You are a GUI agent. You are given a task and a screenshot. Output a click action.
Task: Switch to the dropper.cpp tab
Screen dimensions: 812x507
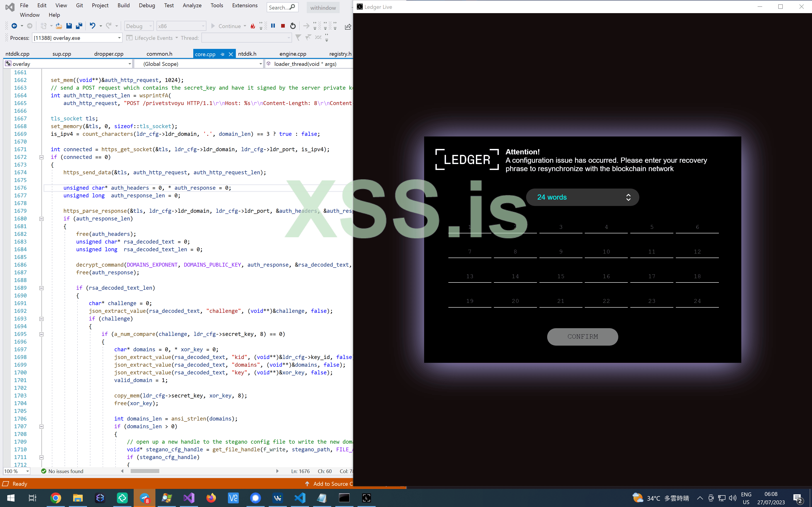(109, 54)
